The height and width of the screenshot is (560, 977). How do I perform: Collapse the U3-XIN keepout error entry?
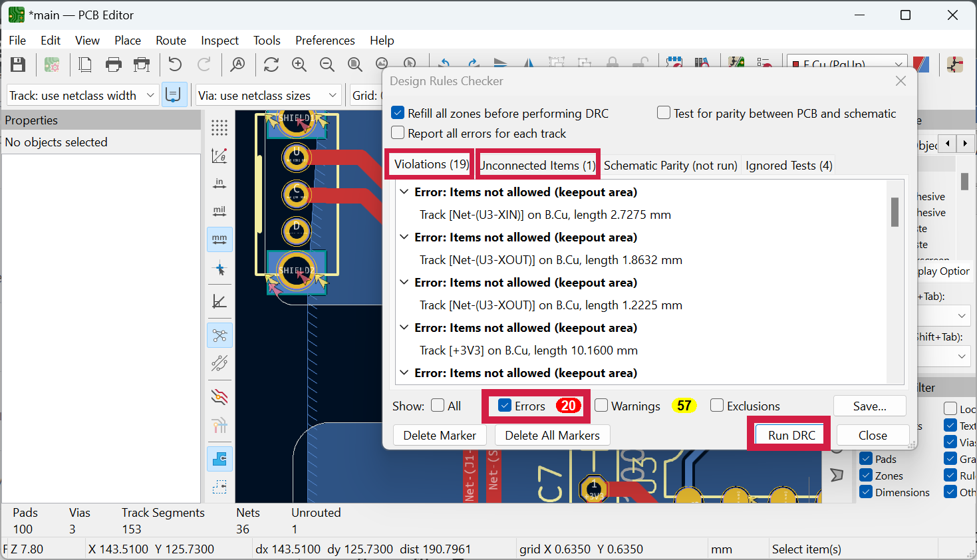click(x=404, y=192)
